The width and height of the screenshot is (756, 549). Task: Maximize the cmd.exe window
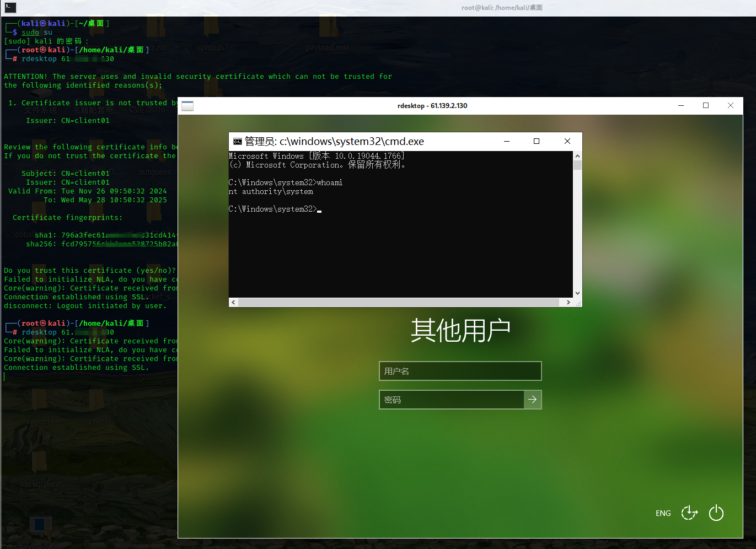coord(537,142)
